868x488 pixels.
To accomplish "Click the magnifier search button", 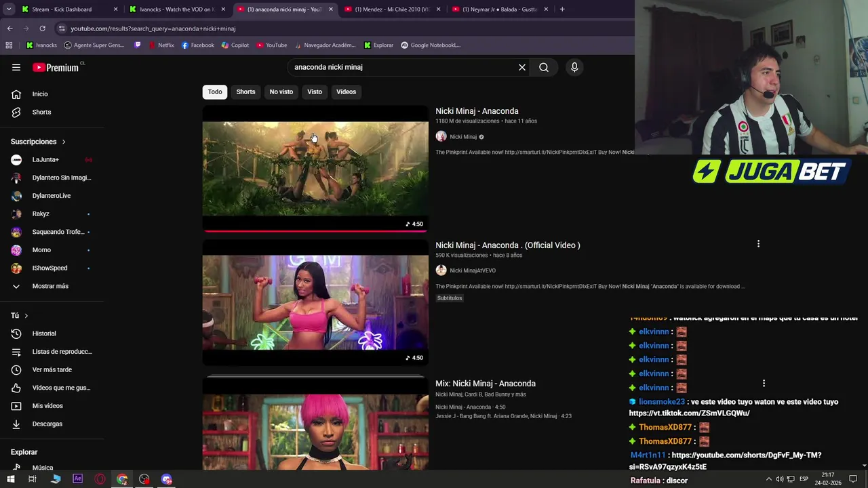I will pyautogui.click(x=544, y=67).
